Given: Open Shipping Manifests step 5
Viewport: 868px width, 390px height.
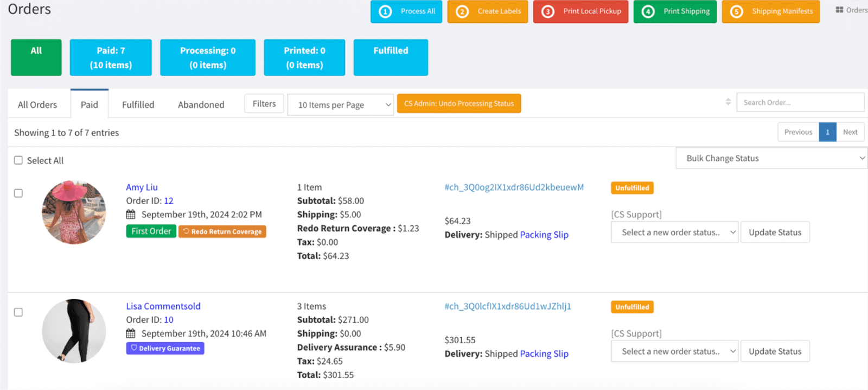Looking at the screenshot, I should click(x=770, y=11).
